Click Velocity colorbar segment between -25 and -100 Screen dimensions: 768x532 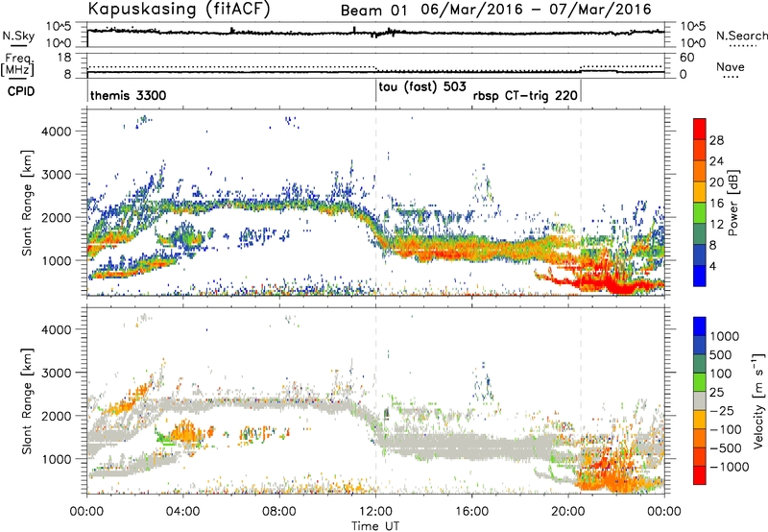(700, 420)
